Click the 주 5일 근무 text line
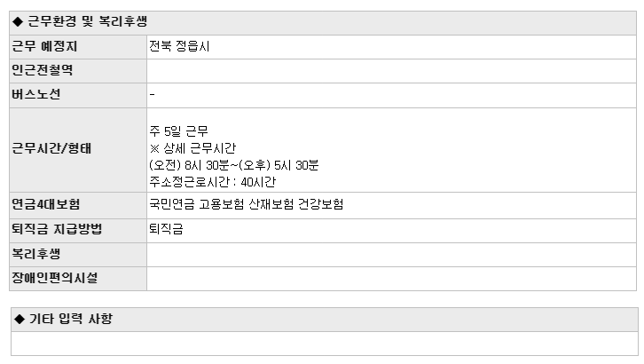The image size is (644, 364). 178,131
